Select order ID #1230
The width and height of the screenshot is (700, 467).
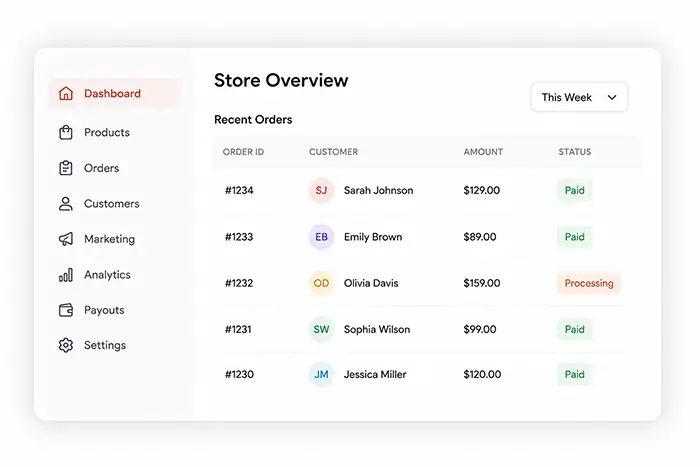click(239, 375)
